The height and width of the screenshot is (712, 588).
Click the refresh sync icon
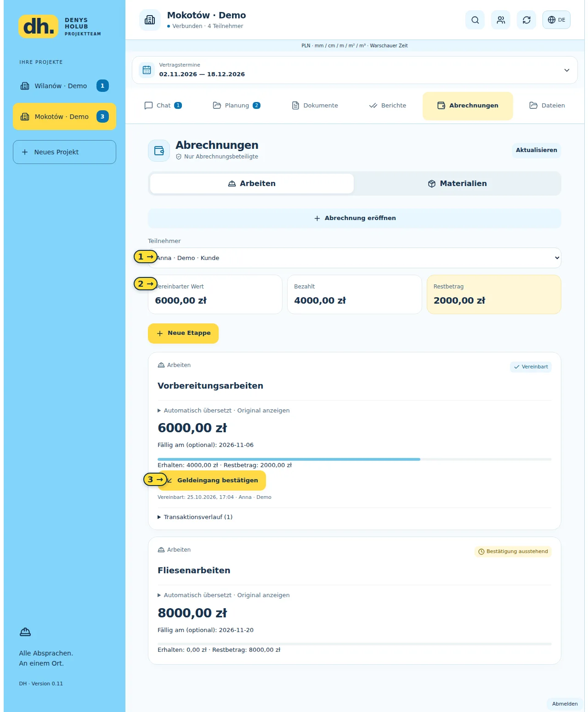pyautogui.click(x=526, y=20)
